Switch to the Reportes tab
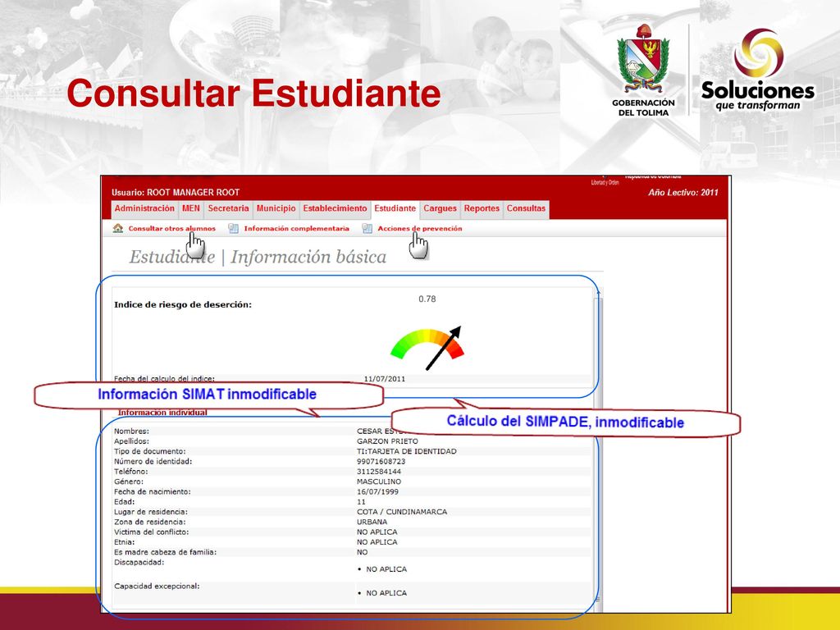The height and width of the screenshot is (630, 840). coord(482,208)
